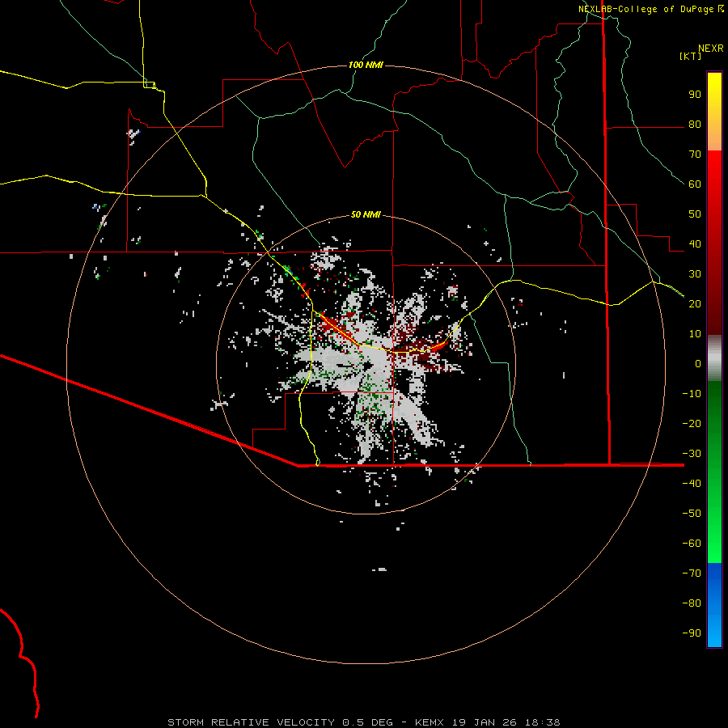This screenshot has height=728, width=728.
Task: Click the "NEXLAB-College of DuPage" credit text
Action: pos(645,9)
